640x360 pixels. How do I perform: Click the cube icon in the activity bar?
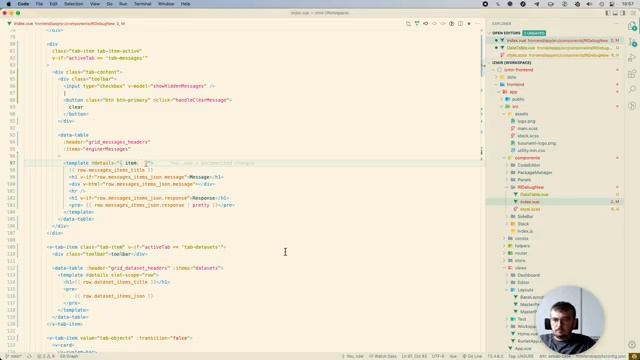click(x=632, y=105)
